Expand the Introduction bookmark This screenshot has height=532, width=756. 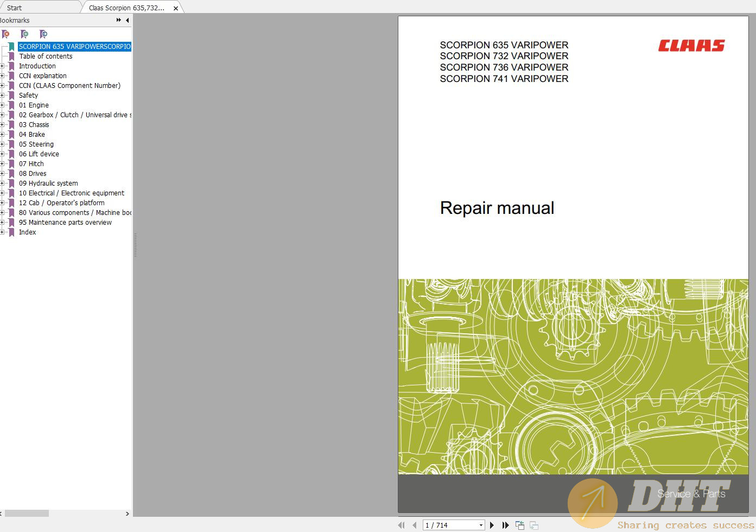2,66
